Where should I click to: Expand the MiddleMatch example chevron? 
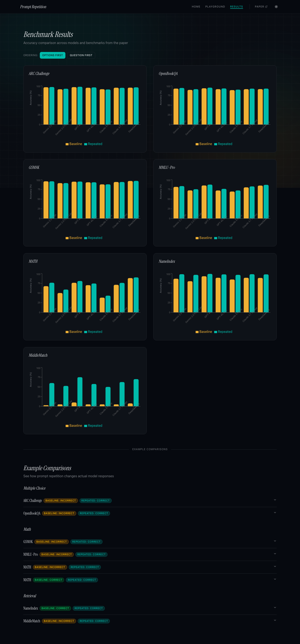pos(275,620)
